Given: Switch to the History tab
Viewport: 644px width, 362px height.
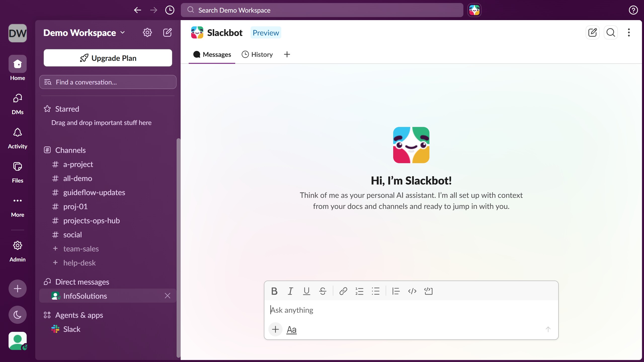Looking at the screenshot, I should tap(257, 55).
